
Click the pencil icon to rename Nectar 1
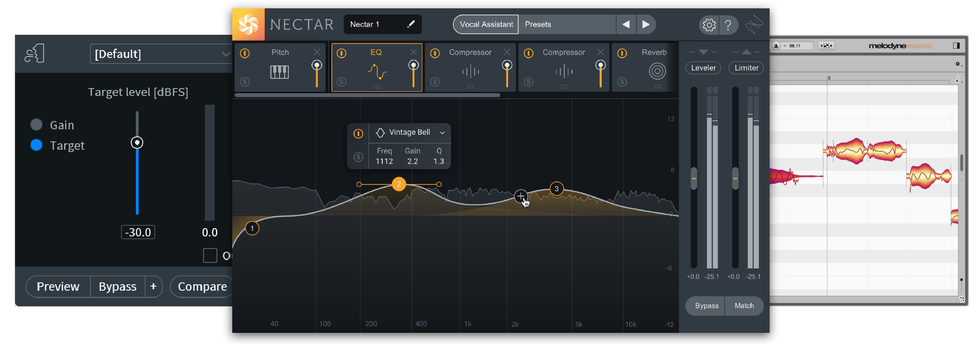coord(411,24)
